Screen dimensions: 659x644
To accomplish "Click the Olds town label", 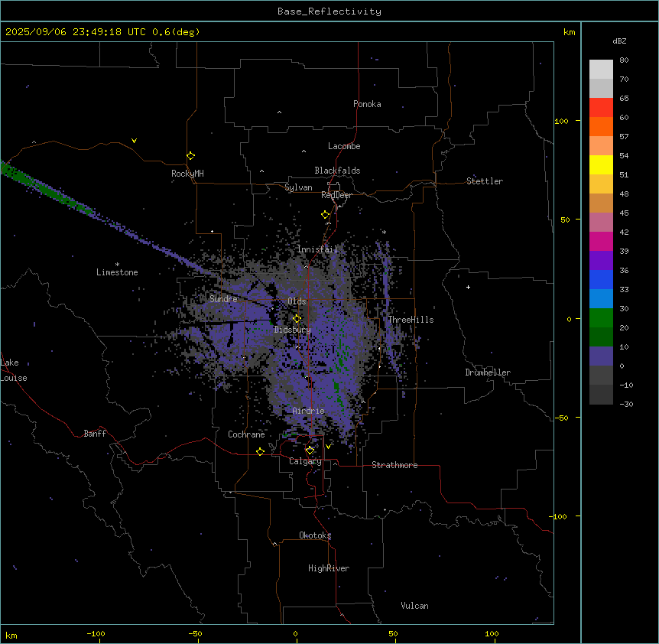I will [x=297, y=301].
